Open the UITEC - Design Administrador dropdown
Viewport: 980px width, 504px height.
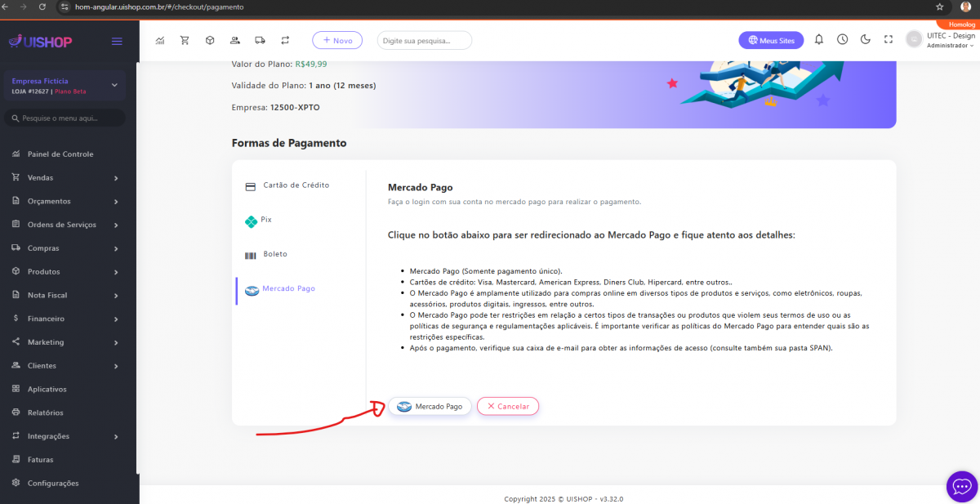point(951,40)
